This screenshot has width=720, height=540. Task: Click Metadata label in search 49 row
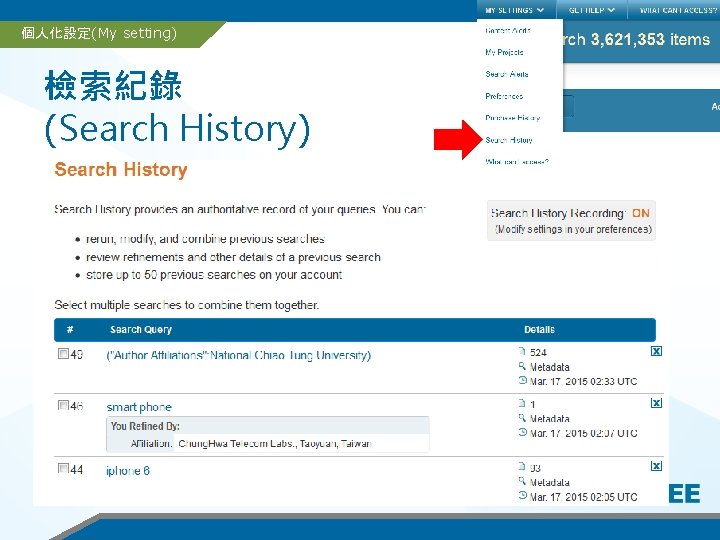[550, 367]
